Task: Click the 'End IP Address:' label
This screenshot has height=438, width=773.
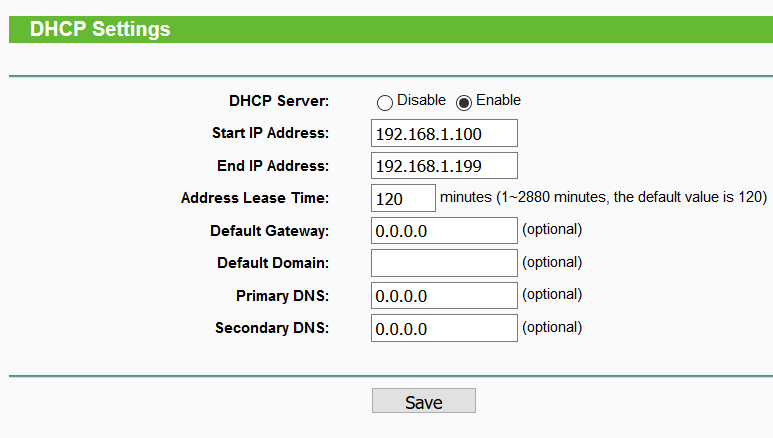Action: point(273,166)
